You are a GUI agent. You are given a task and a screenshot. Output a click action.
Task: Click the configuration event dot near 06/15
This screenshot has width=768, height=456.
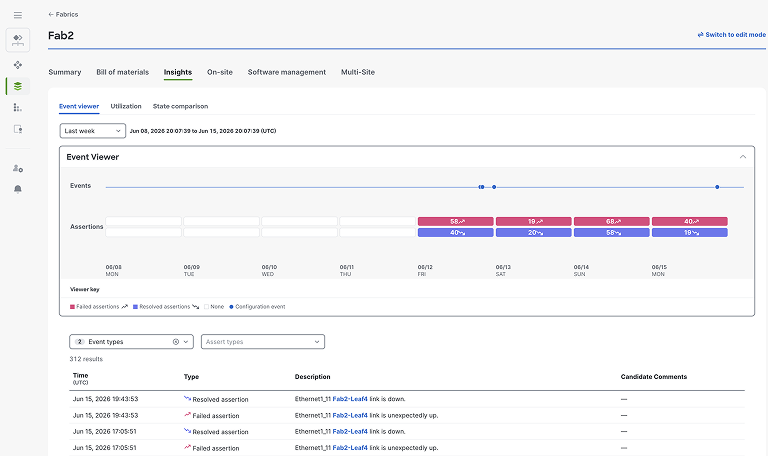717,187
